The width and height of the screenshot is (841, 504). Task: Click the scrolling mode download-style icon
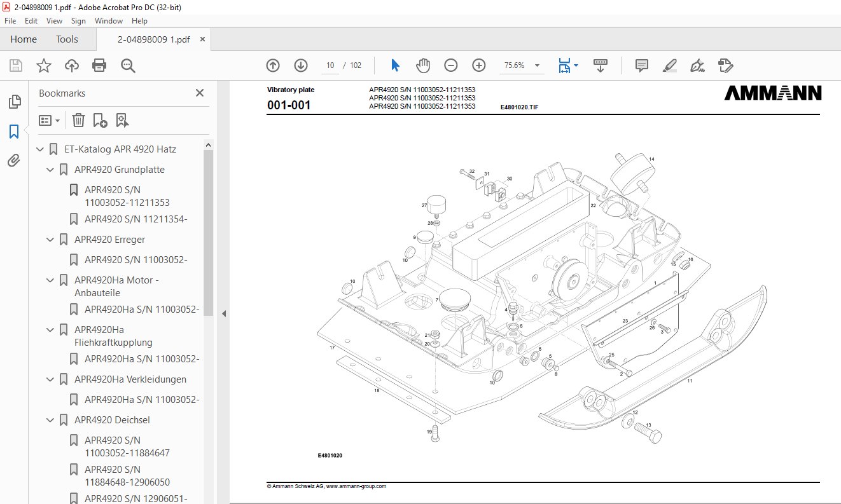click(601, 65)
